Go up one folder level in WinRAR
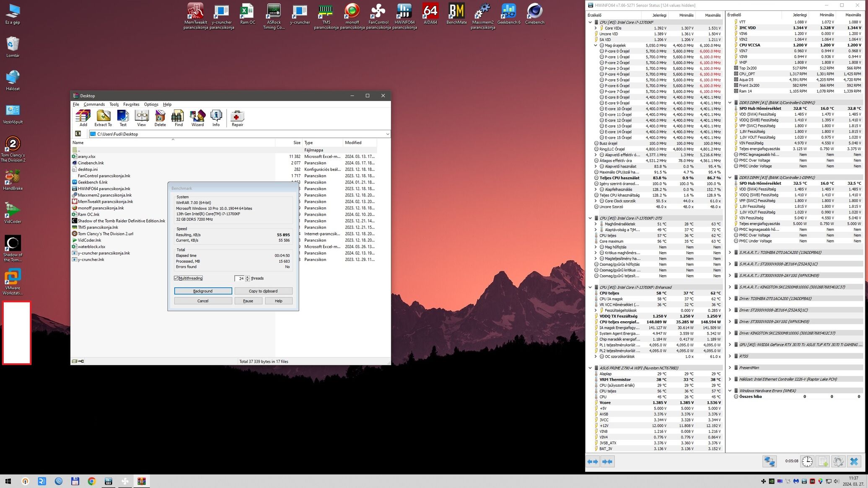The width and height of the screenshot is (868, 488). [78, 134]
